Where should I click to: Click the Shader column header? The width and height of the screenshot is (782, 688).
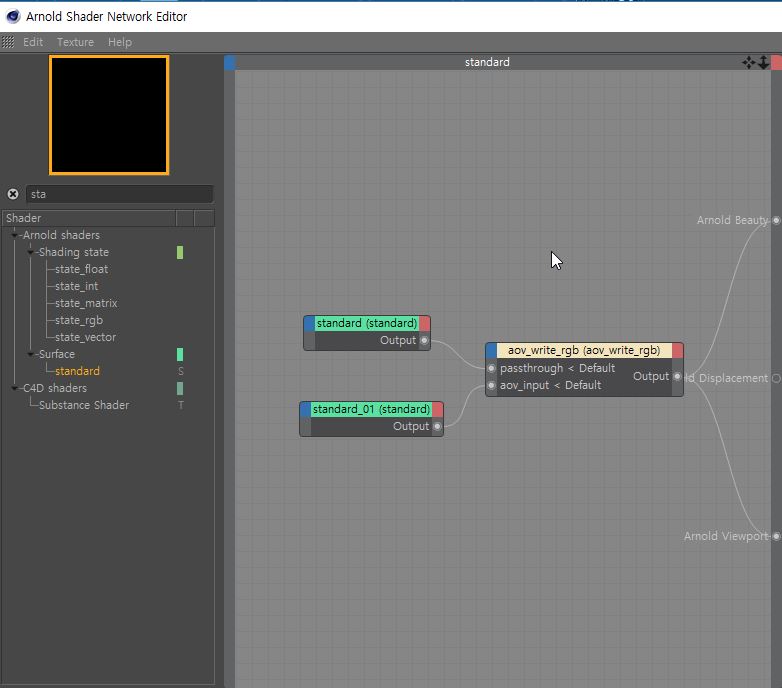point(89,218)
